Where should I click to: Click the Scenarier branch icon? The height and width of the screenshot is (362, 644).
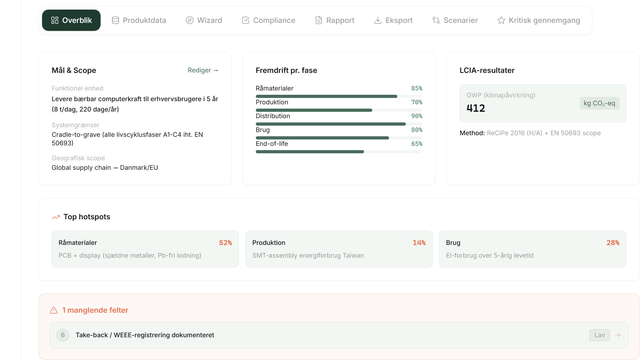pyautogui.click(x=436, y=20)
